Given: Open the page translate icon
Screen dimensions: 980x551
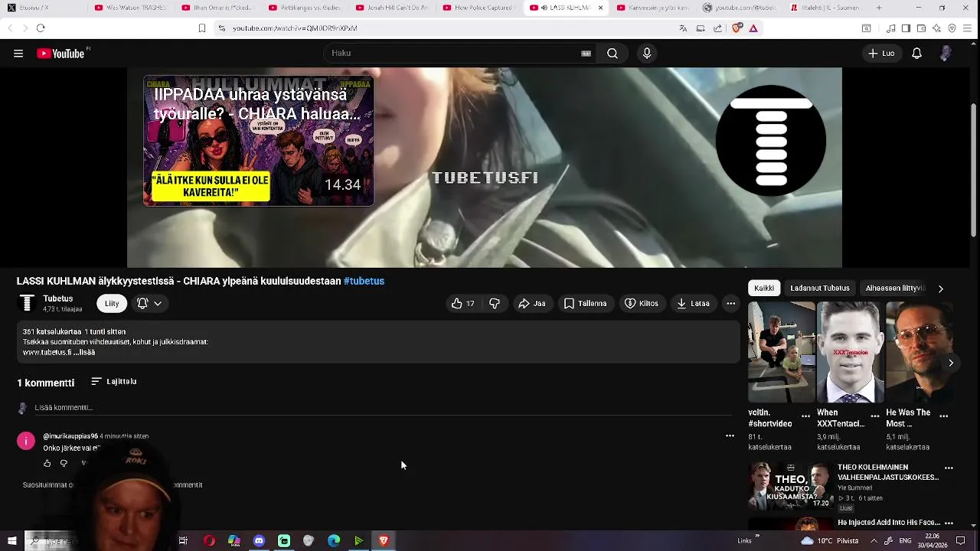Looking at the screenshot, I should point(683,28).
